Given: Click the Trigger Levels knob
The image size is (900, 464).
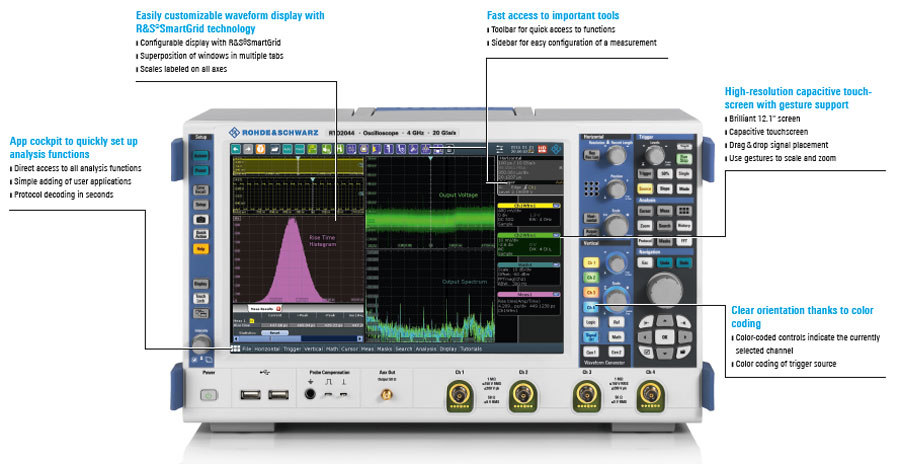Looking at the screenshot, I should [x=654, y=155].
